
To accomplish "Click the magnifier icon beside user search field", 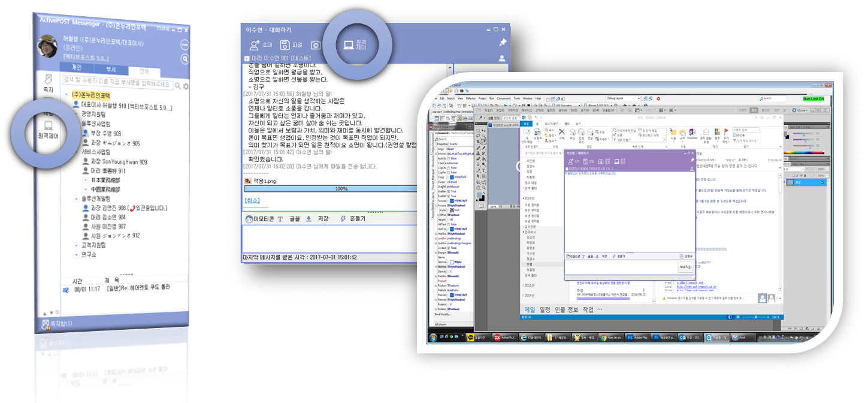I will (178, 86).
